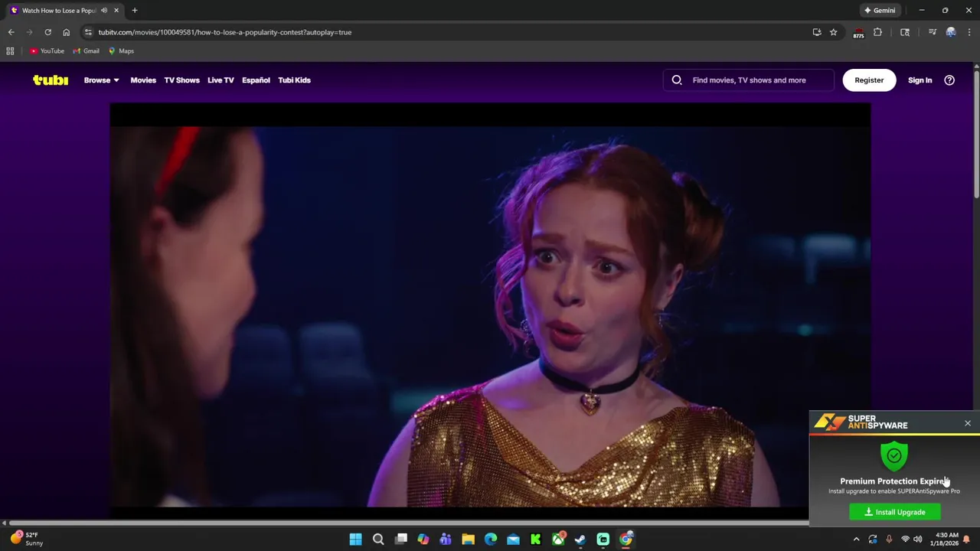Bookmark this page with the star icon

point(834,32)
